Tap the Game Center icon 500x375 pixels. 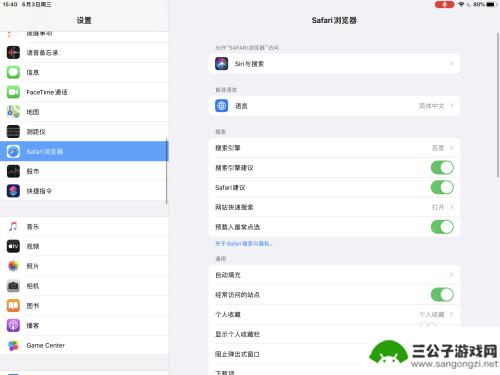pos(13,345)
